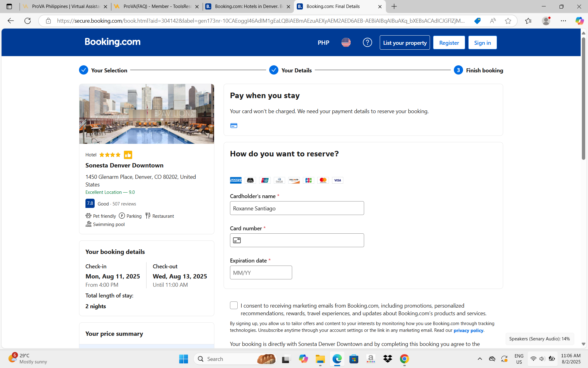The height and width of the screenshot is (368, 588).
Task: Open Google Chrome from taskbar
Action: (405, 359)
